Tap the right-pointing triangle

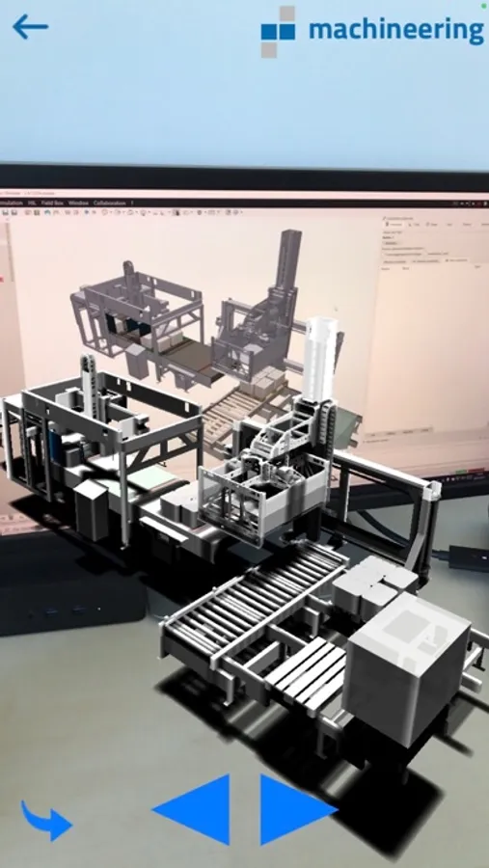298,809
